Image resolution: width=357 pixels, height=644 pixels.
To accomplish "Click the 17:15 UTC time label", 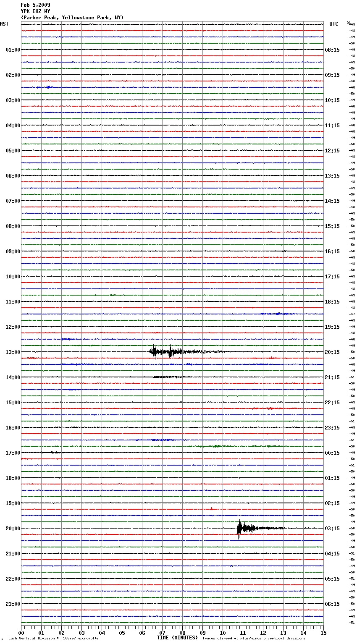I will pos(332,277).
